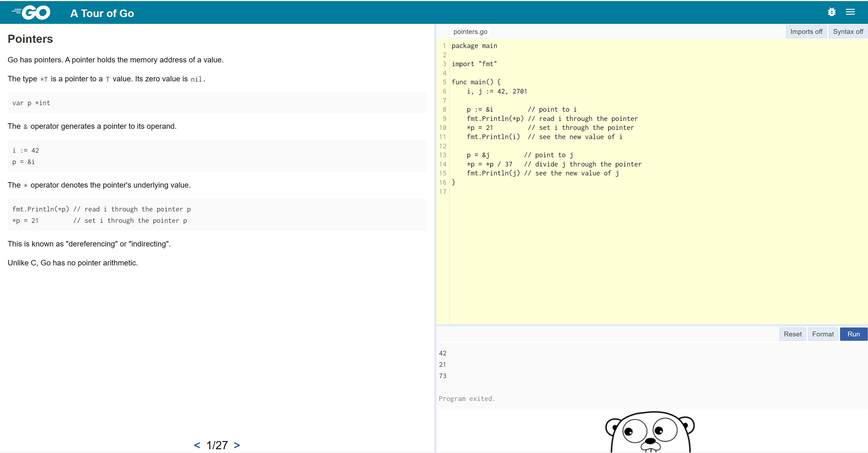Click inside code editor at line 17
868x453 pixels.
click(x=539, y=192)
